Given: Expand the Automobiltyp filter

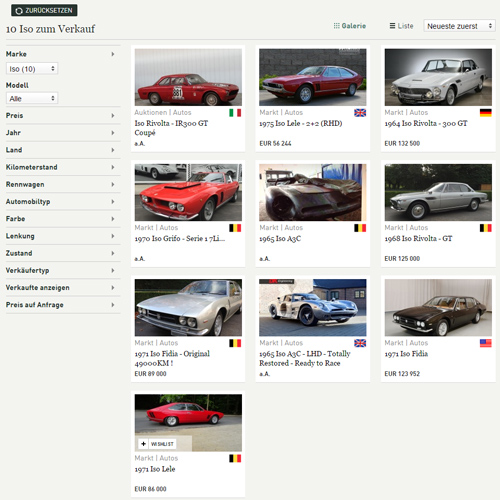Looking at the screenshot, I should pos(63,201).
